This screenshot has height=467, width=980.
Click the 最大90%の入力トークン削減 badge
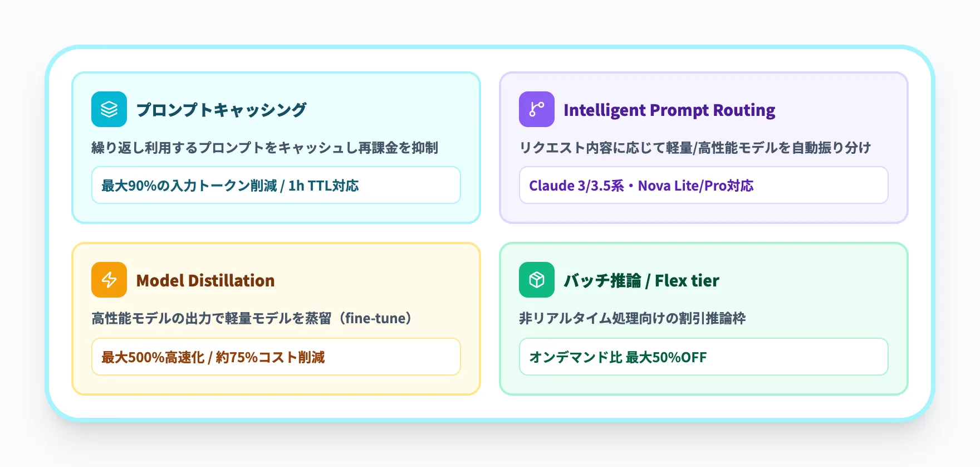276,185
